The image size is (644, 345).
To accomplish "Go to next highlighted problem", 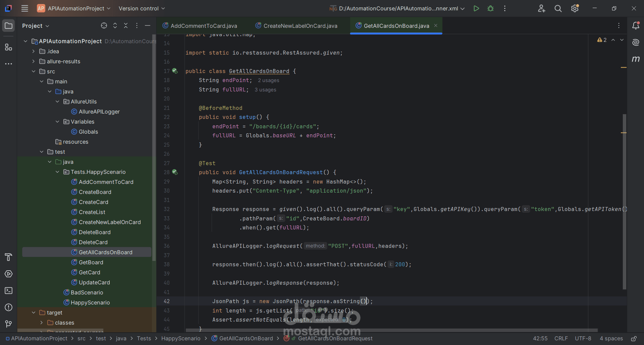I will click(x=622, y=40).
